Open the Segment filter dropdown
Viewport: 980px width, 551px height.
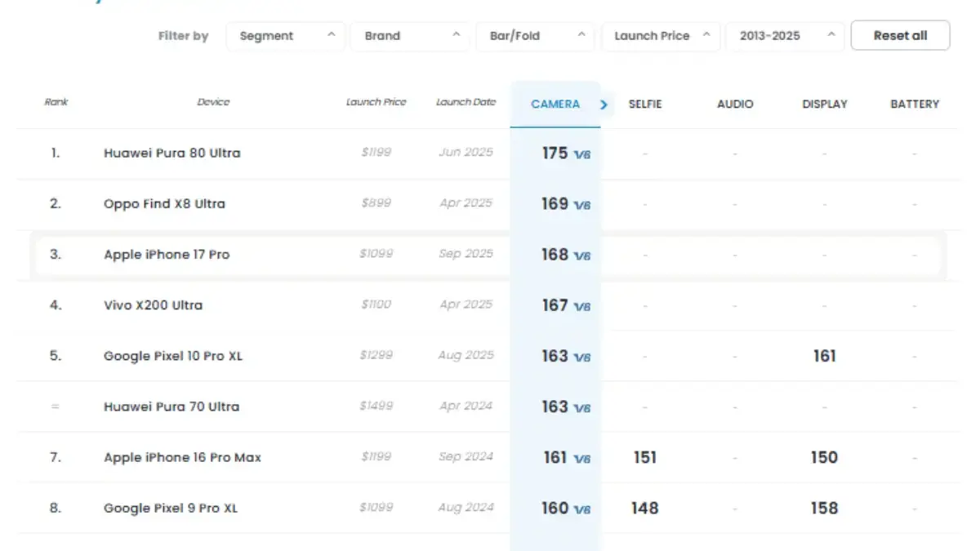[287, 36]
